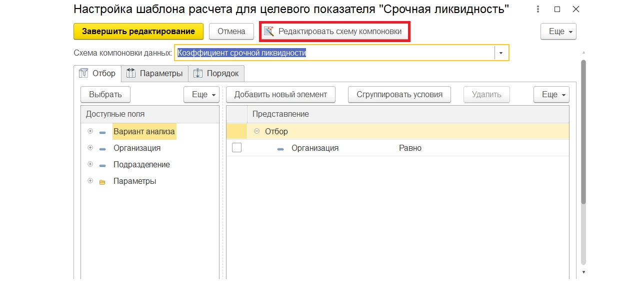The image size is (644, 284).
Task: Click the field icon beside Вариант анализа
Action: 102,133
